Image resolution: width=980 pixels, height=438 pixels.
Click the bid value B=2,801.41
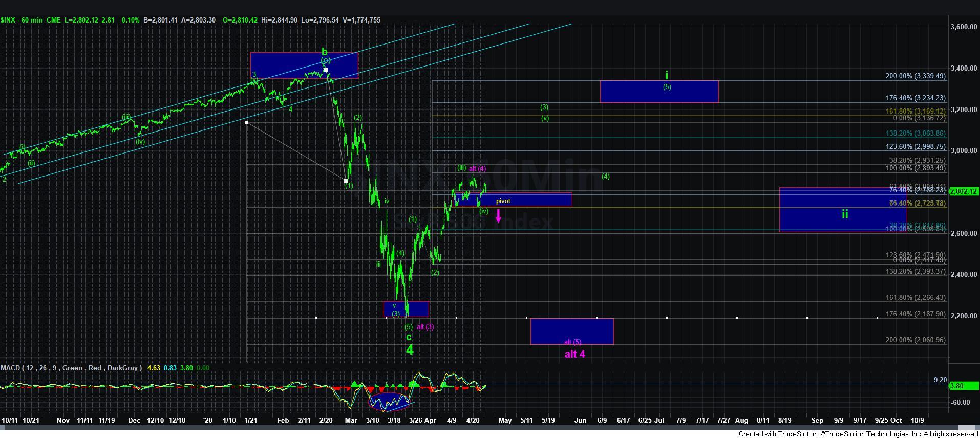(x=160, y=20)
